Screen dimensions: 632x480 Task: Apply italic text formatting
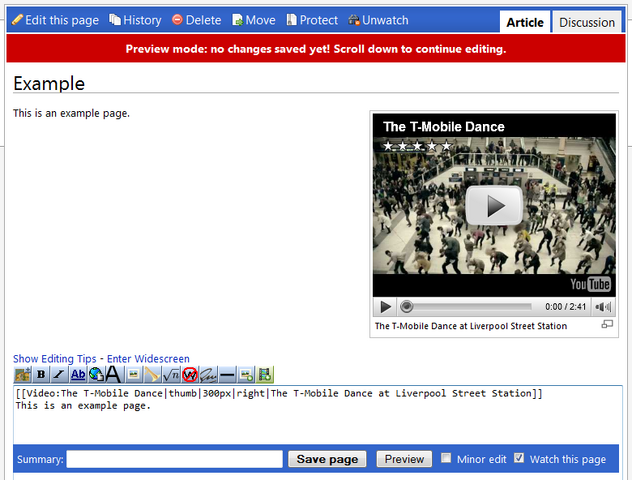[x=59, y=375]
